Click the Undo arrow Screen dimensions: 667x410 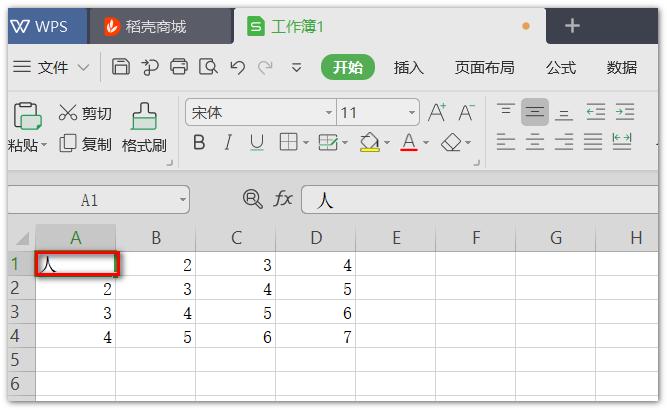[237, 67]
